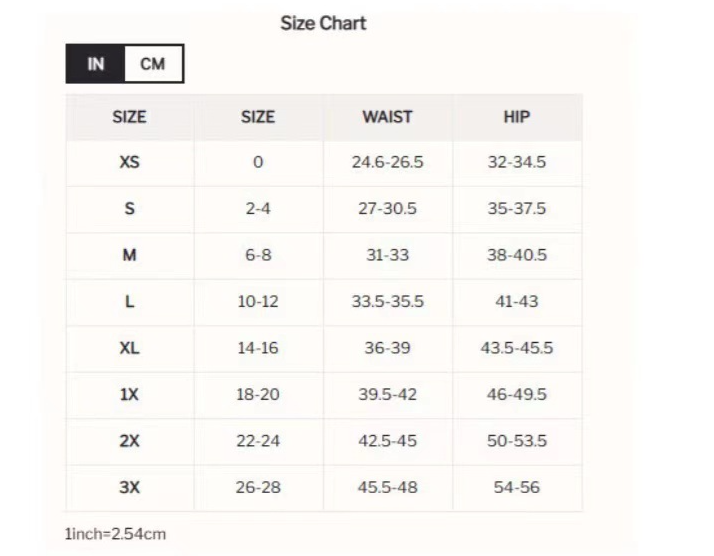Select the XS size row label
Screen dimensions: 714x556
tap(129, 163)
